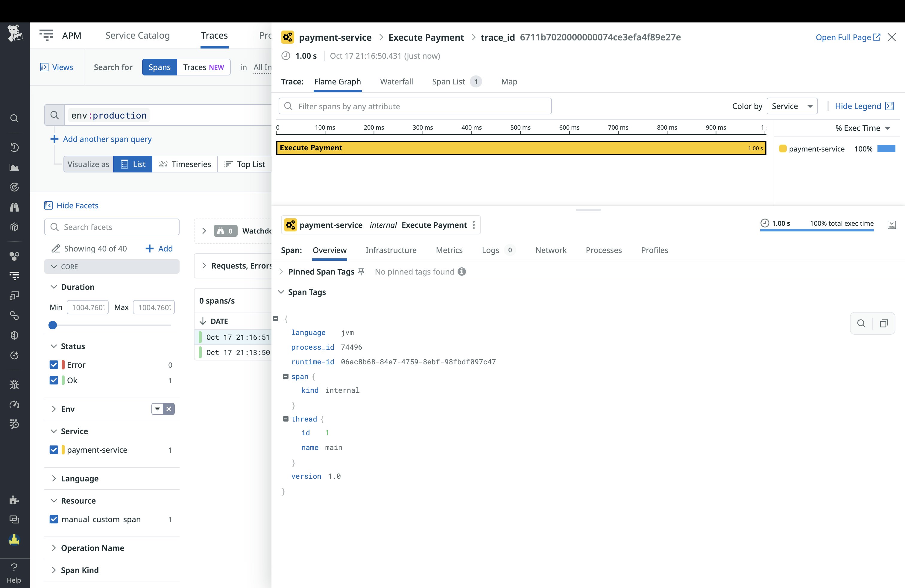This screenshot has width=905, height=588.
Task: Open the span options three-dot menu
Action: pyautogui.click(x=473, y=225)
